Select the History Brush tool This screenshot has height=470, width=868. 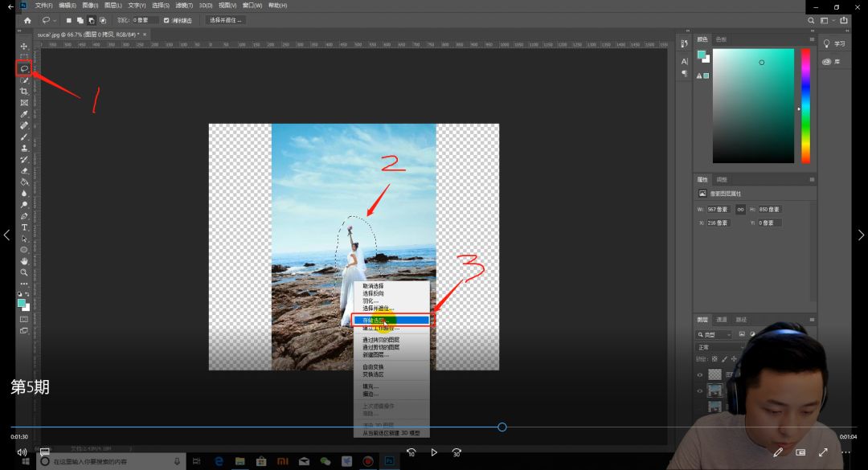24,159
